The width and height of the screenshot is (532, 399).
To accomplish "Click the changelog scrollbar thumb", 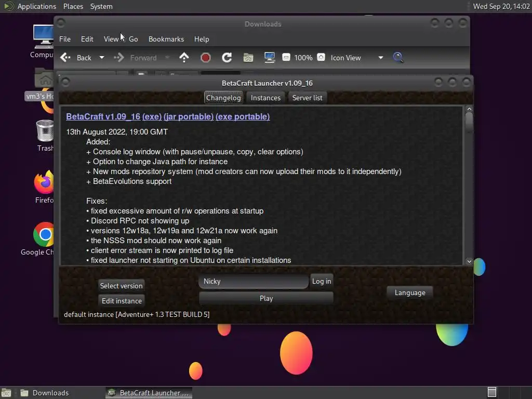I will (x=469, y=122).
